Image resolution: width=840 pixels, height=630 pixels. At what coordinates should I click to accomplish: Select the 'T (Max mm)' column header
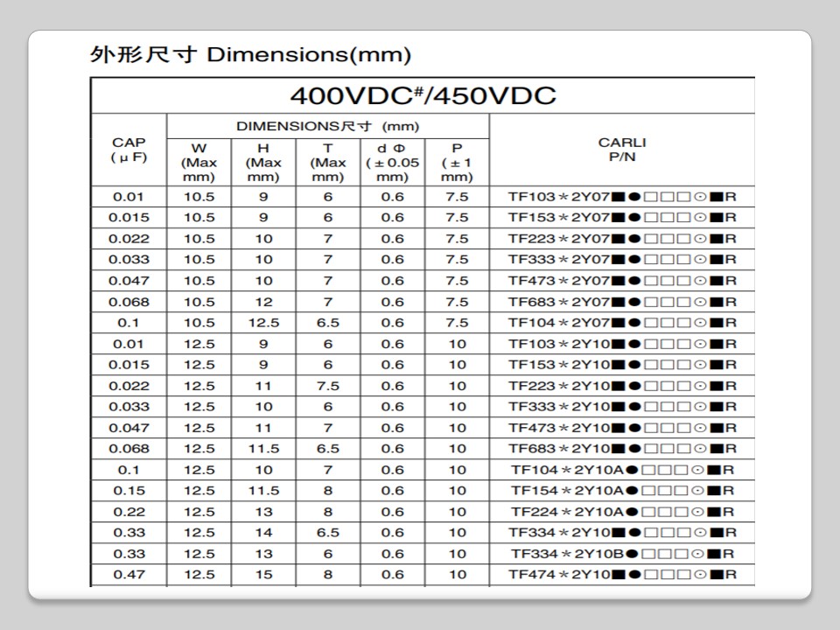click(328, 162)
